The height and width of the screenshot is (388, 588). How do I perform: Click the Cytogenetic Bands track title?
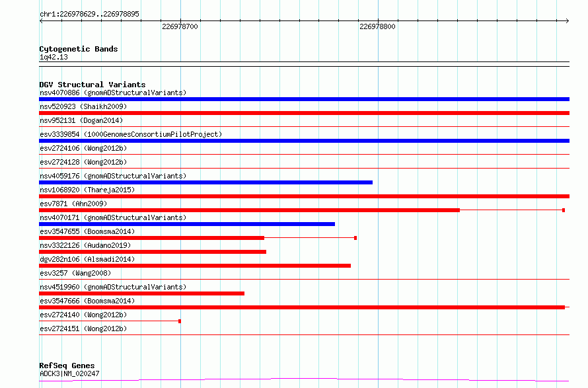[79, 49]
